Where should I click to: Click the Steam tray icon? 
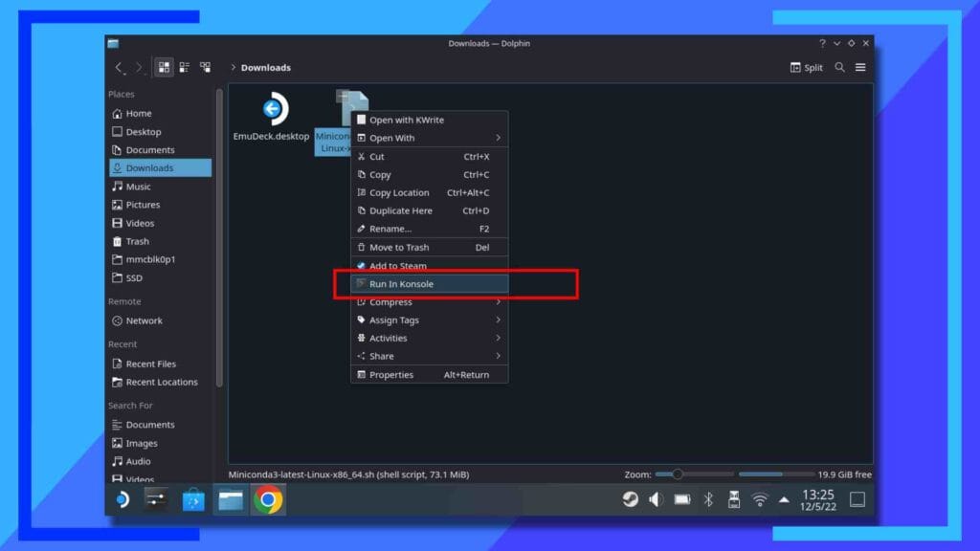click(x=630, y=499)
